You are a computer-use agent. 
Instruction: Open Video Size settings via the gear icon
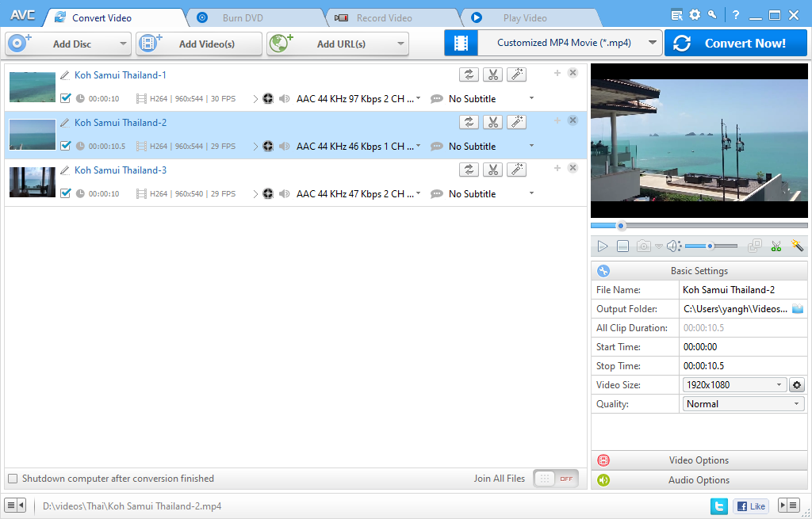[x=796, y=384]
